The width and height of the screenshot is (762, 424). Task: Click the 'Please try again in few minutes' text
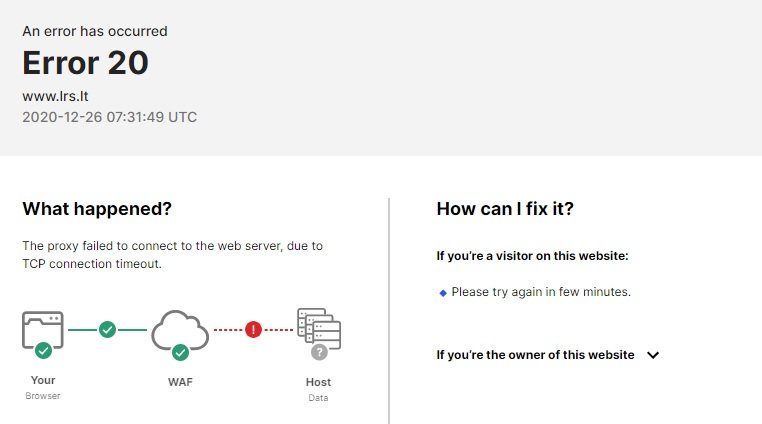coord(541,292)
